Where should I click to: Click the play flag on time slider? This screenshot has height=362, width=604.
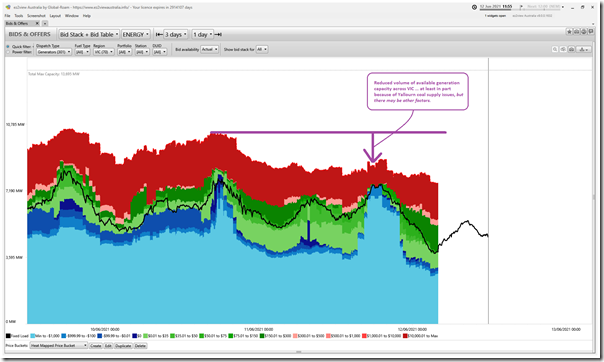coord(521,7)
